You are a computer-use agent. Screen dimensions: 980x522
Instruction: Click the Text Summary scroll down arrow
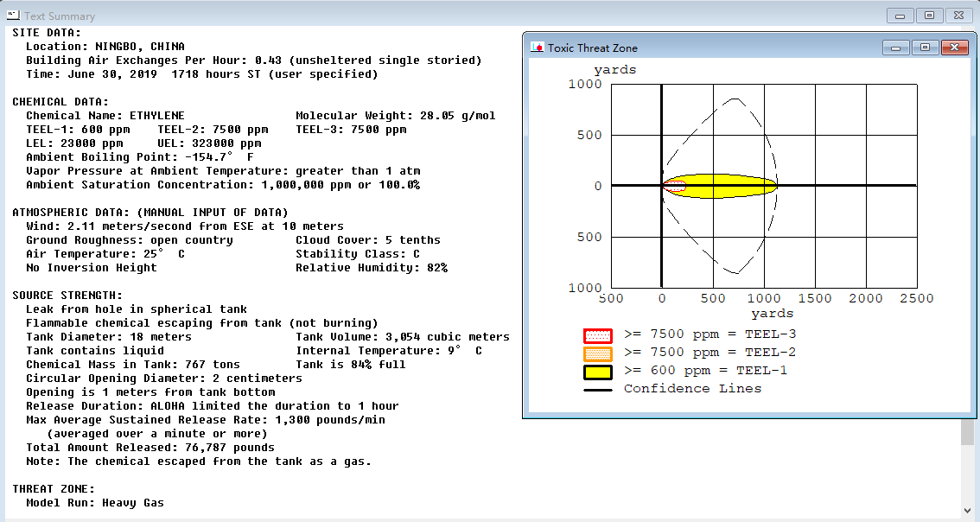(967, 512)
